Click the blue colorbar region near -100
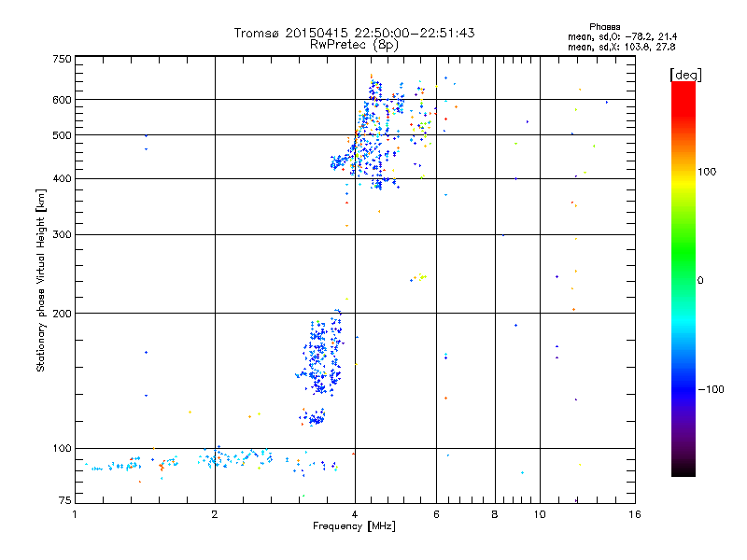The height and width of the screenshot is (560, 747). [684, 388]
